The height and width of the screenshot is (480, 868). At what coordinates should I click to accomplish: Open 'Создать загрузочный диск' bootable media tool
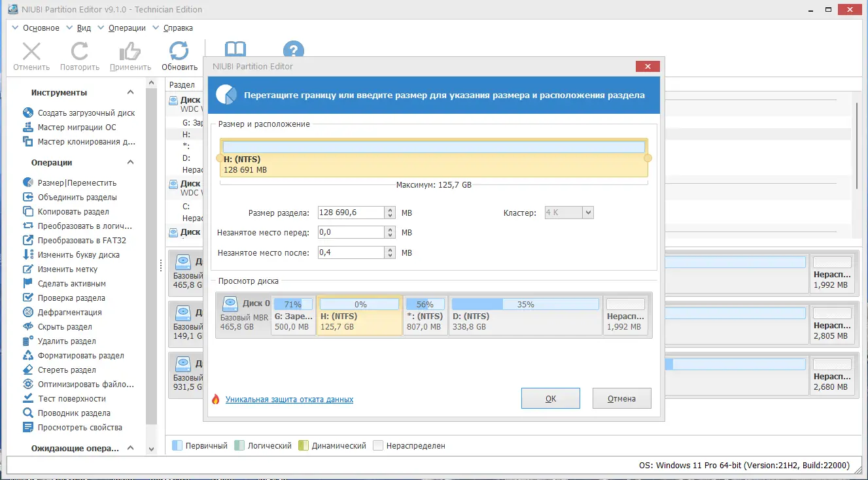tap(79, 113)
